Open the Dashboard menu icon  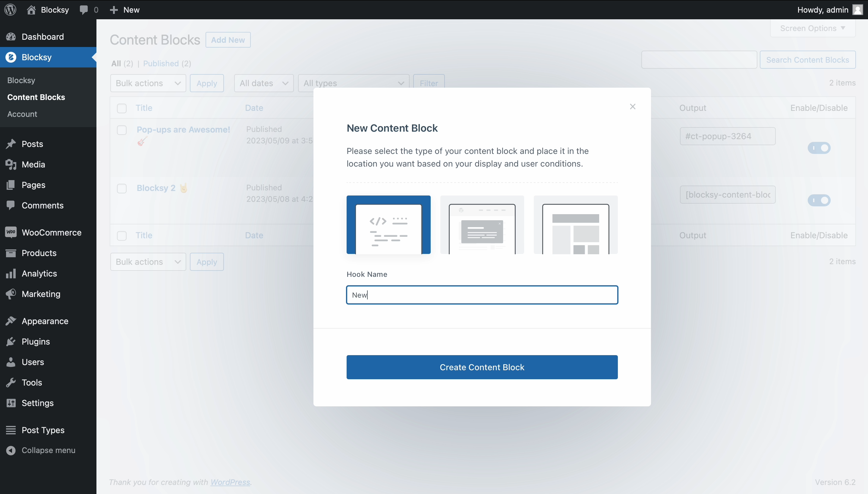(11, 37)
